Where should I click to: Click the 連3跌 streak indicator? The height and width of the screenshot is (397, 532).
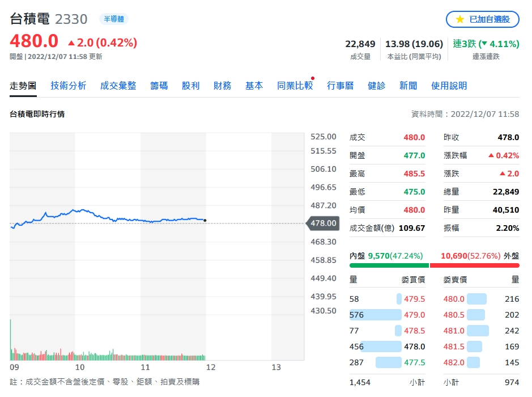[486, 44]
